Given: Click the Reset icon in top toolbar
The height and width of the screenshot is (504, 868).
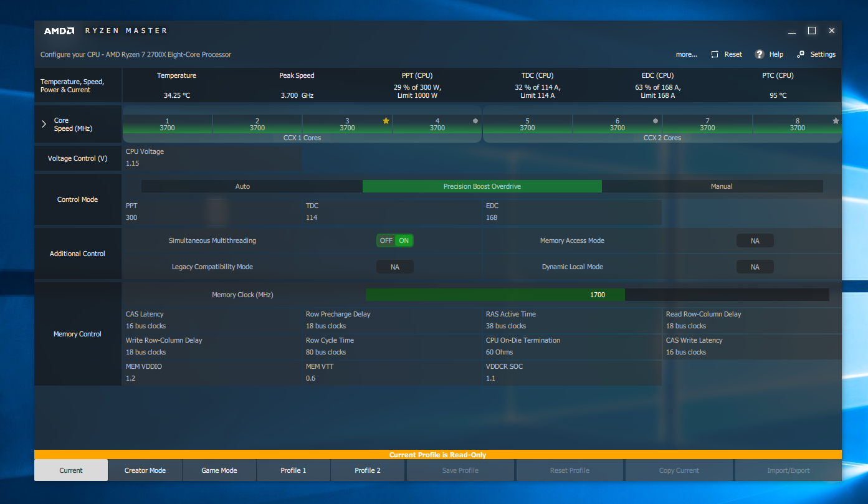Looking at the screenshot, I should (x=715, y=54).
